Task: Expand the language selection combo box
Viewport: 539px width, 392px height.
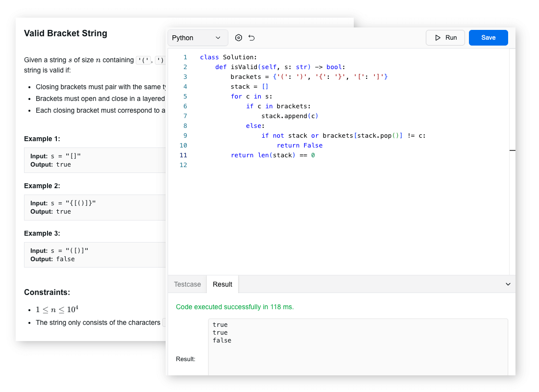Action: point(197,37)
